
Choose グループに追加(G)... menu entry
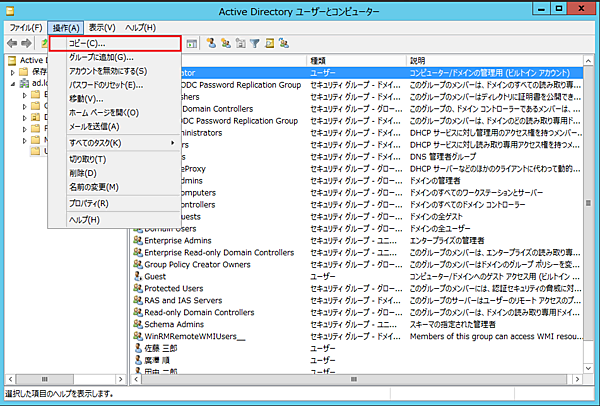pos(115,57)
